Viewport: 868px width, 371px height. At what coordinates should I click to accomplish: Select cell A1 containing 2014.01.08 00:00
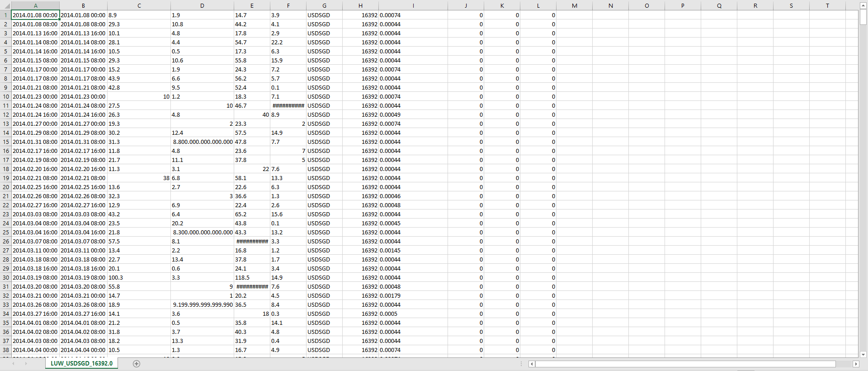pos(35,15)
